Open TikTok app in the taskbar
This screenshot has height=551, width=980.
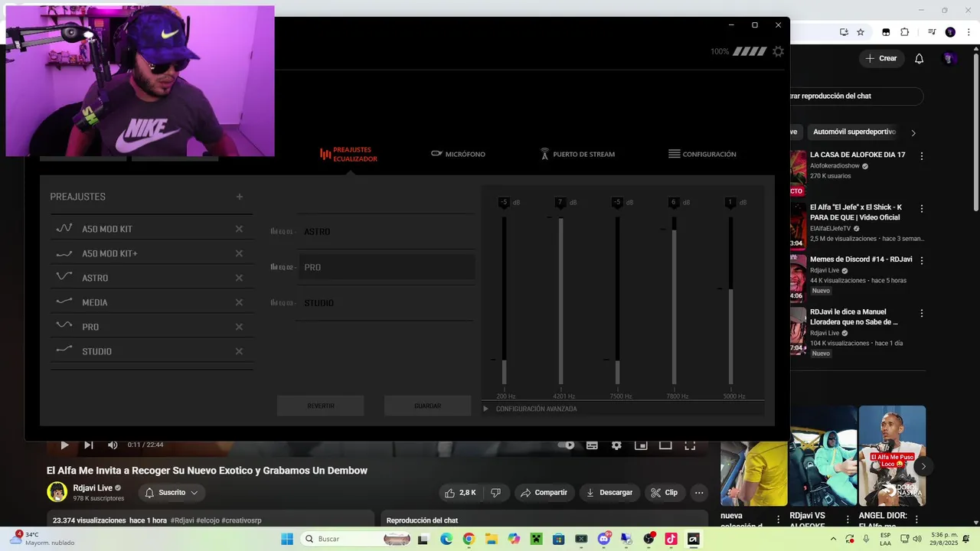(x=671, y=539)
